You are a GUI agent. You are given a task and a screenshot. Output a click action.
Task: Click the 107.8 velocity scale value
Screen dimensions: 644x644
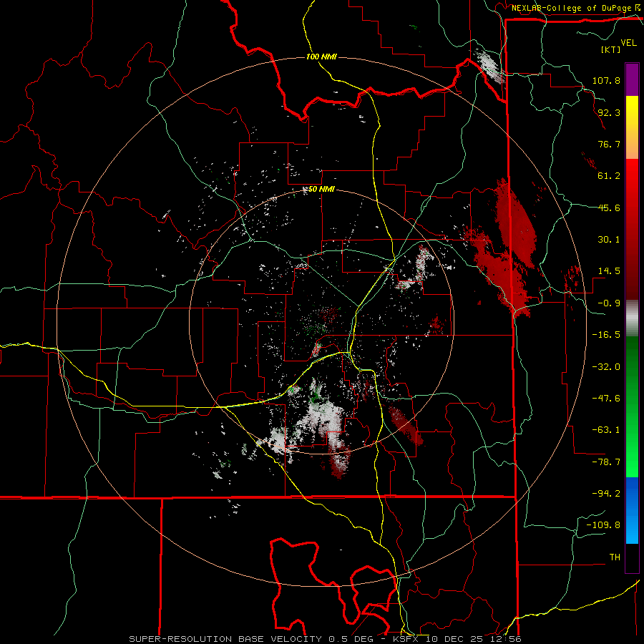tap(606, 80)
